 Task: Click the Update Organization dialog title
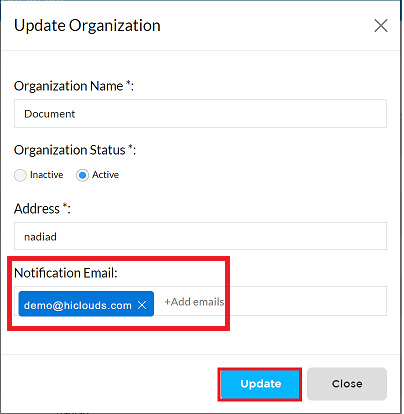coord(87,26)
